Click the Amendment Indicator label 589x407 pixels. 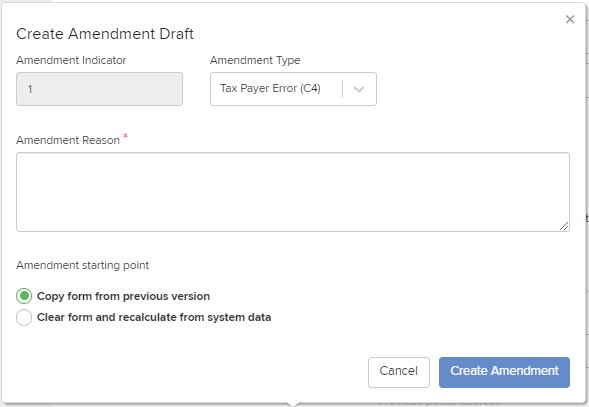[x=71, y=60]
